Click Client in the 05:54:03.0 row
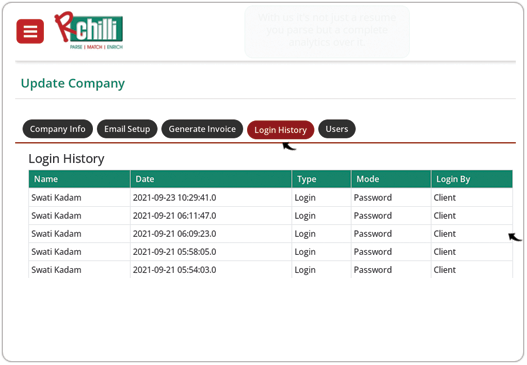This screenshot has width=527, height=365. click(x=445, y=270)
